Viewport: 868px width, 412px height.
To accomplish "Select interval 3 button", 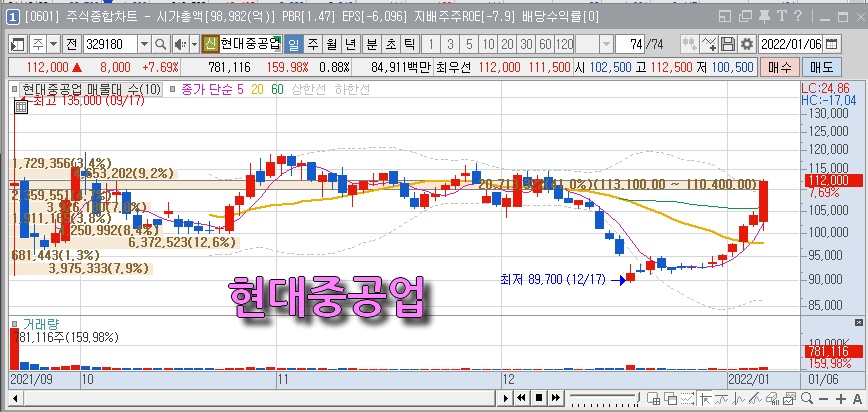I will click(450, 44).
